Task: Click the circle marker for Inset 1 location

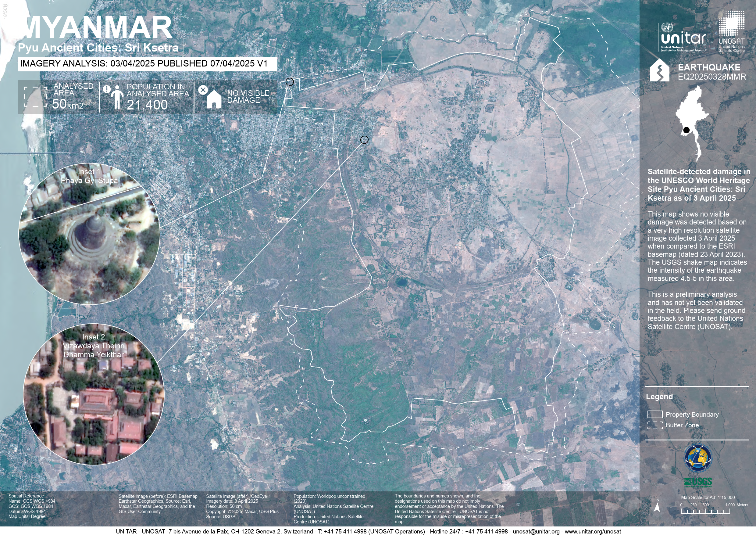Action: 289,82
